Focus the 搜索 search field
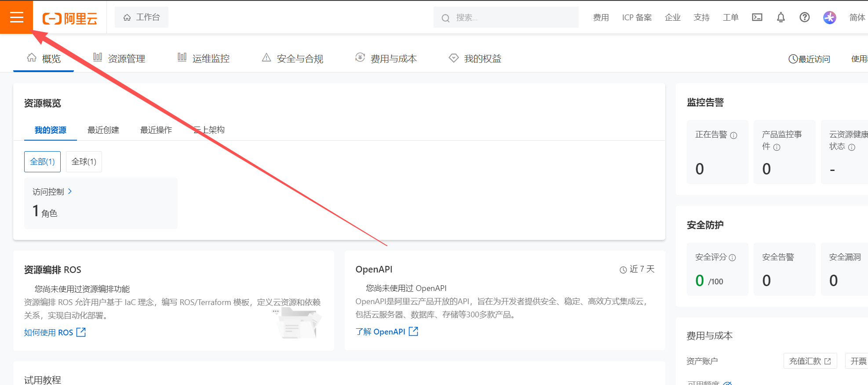This screenshot has height=385, width=868. 506,18
